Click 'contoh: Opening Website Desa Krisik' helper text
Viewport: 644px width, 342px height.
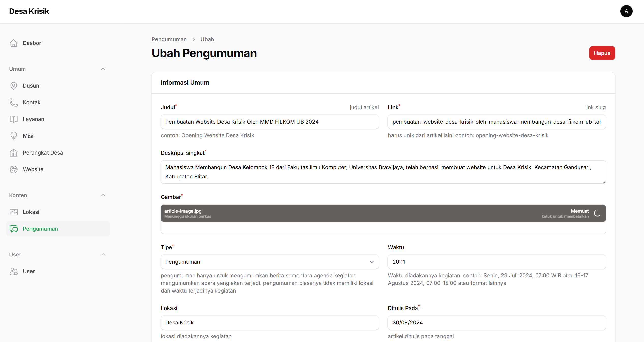(x=207, y=135)
